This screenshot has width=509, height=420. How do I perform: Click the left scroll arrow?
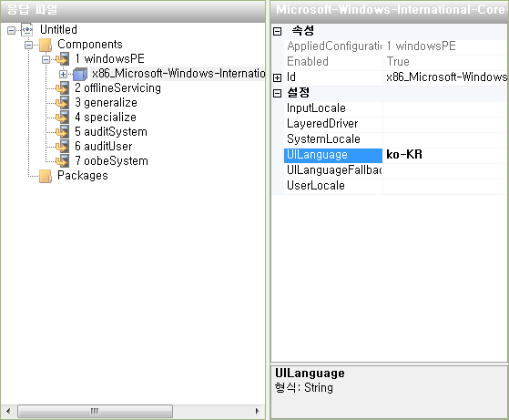(8, 411)
